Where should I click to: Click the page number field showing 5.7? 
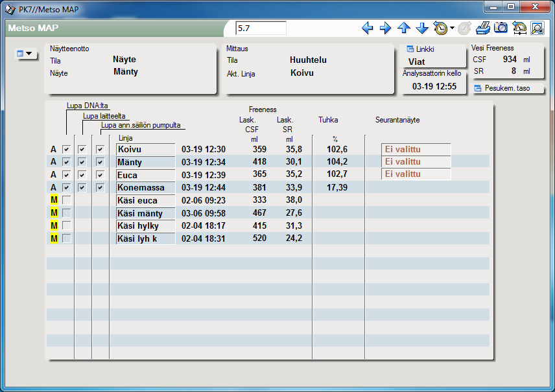click(x=261, y=29)
